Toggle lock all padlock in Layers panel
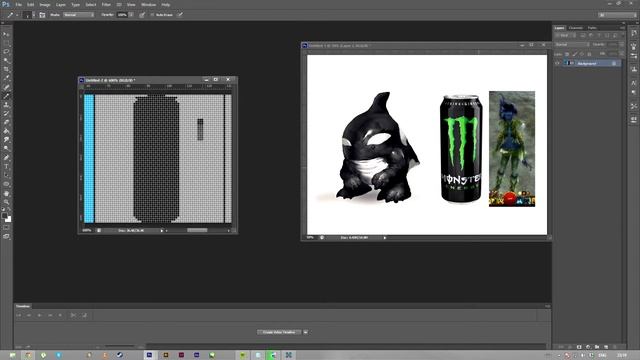Image resolution: width=640 pixels, height=360 pixels. tap(589, 54)
